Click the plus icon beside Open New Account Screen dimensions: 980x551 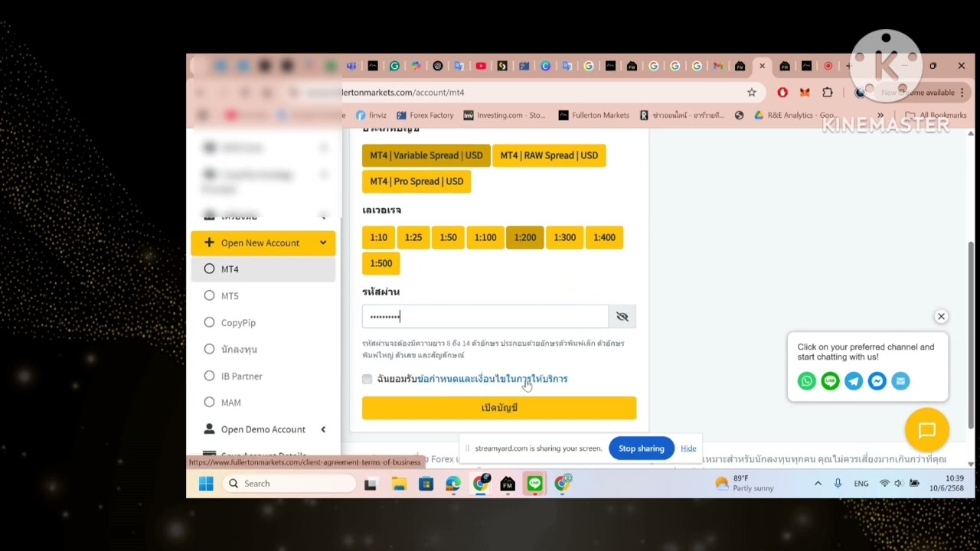click(x=209, y=243)
